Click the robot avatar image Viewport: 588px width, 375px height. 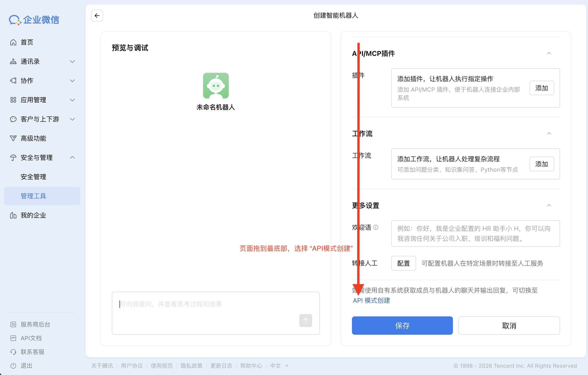coord(216,86)
